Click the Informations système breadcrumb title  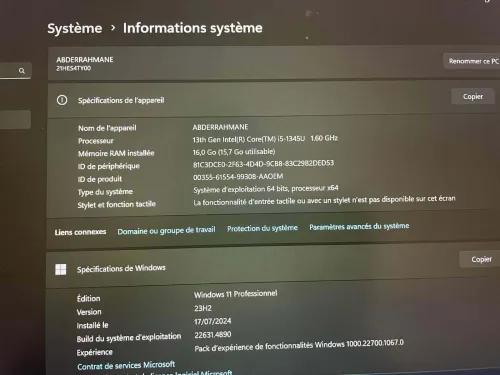tap(193, 28)
